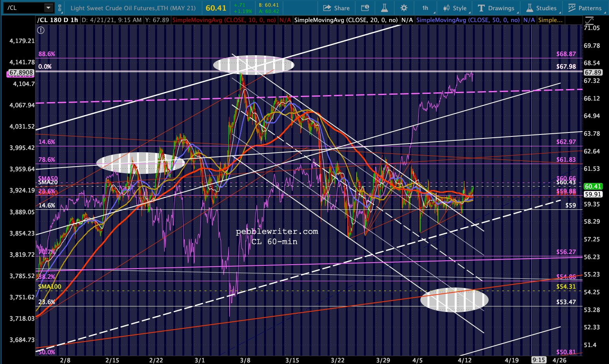Select the white ellipse near 2/15
Viewport: 609px width, 364px height.
point(141,162)
